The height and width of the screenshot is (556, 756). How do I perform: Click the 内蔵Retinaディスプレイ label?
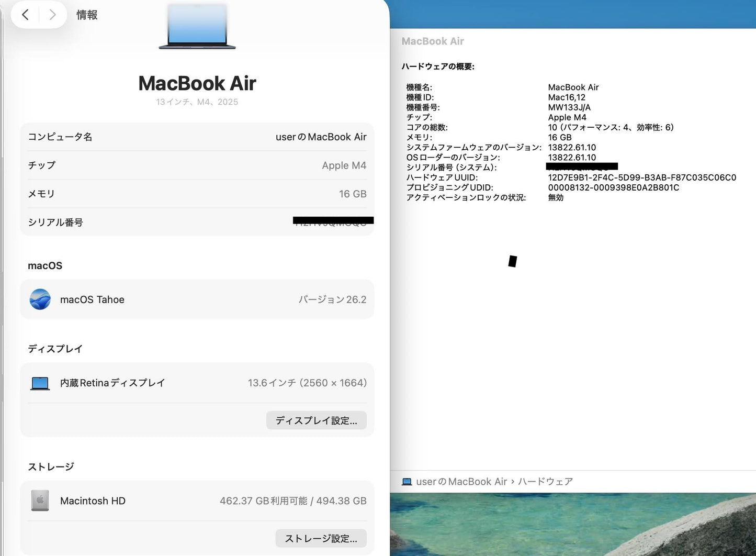click(x=112, y=383)
